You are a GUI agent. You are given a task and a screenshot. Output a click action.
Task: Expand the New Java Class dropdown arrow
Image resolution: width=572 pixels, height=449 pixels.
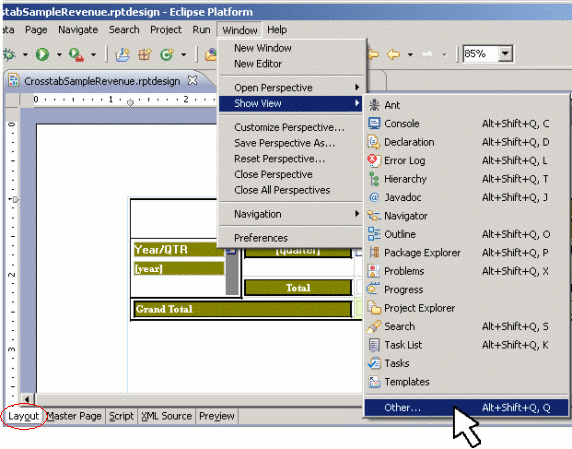point(183,55)
